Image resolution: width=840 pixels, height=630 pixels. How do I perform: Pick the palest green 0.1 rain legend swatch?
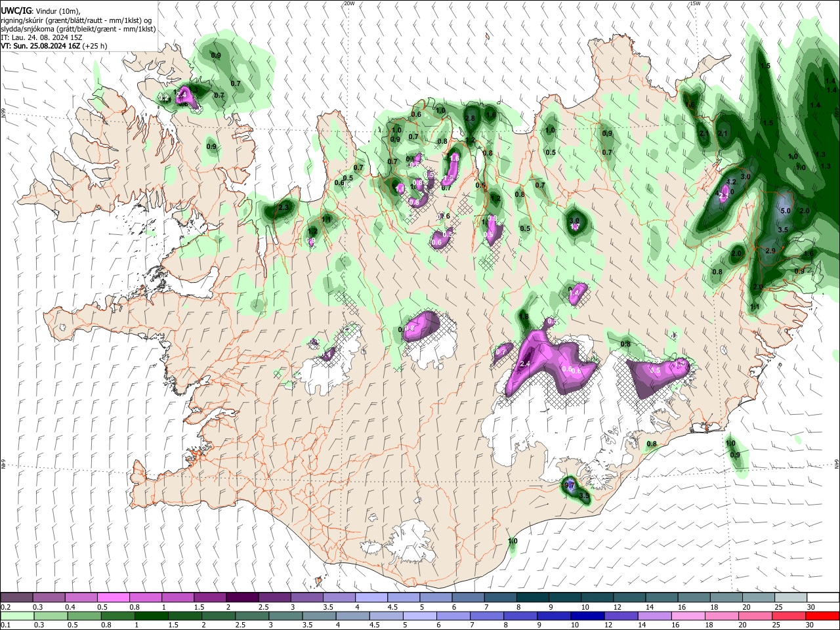[16, 616]
